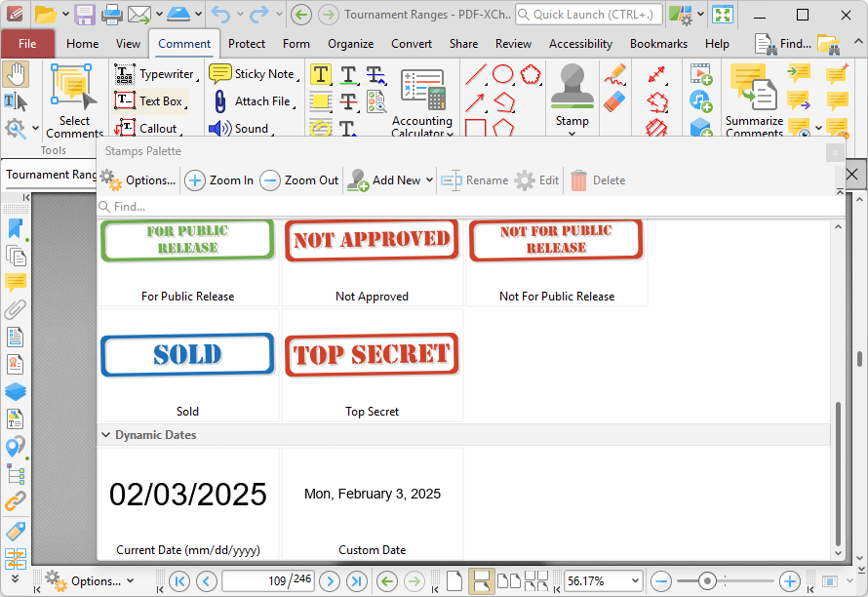
Task: Jump to the first page
Action: coord(179,581)
